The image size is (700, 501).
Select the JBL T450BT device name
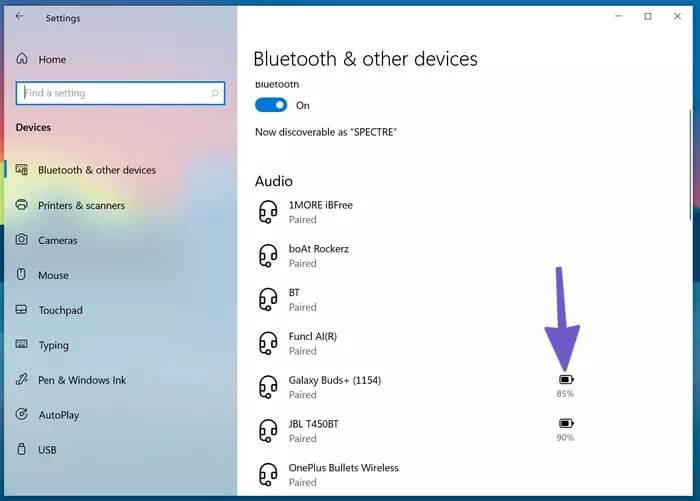point(313,424)
